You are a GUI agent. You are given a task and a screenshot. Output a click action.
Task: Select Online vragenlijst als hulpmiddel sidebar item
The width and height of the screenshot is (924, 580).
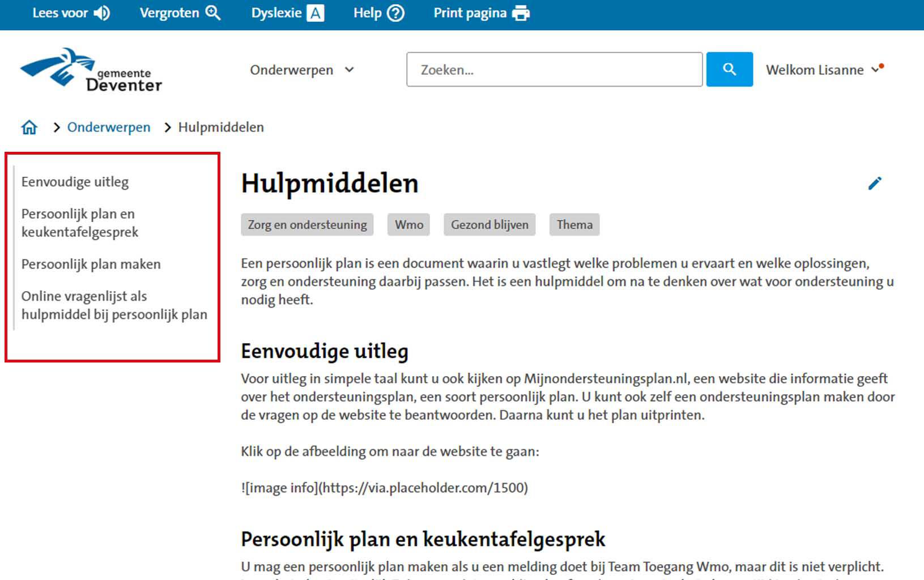click(114, 305)
